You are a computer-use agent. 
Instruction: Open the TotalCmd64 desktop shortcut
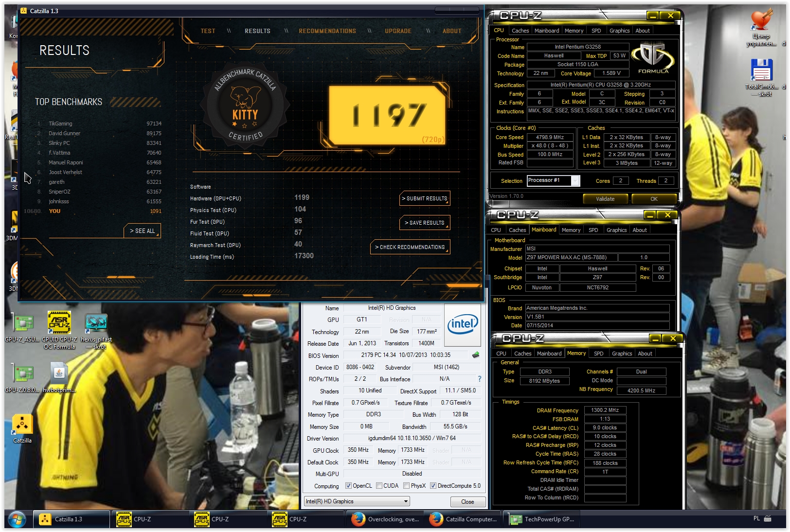point(761,77)
